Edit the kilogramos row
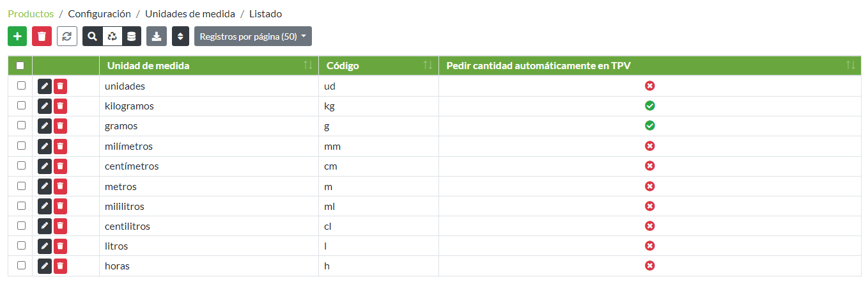The image size is (868, 295). [x=45, y=106]
